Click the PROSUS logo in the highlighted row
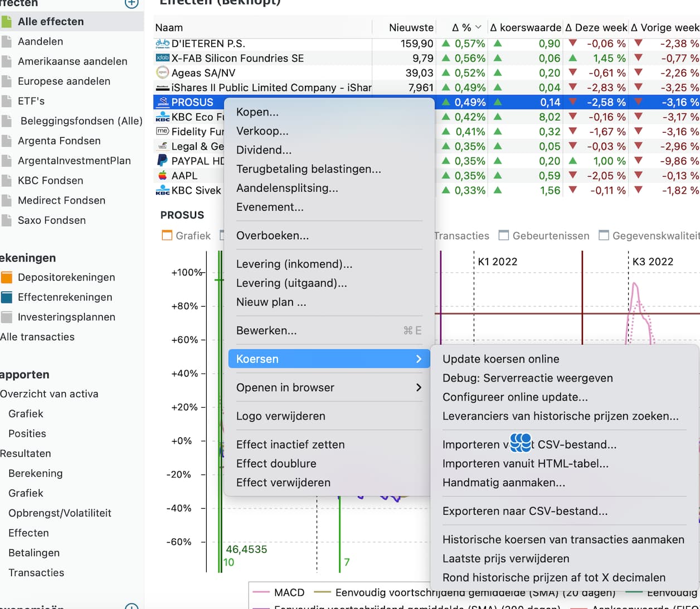The height and width of the screenshot is (609, 700). [x=162, y=102]
